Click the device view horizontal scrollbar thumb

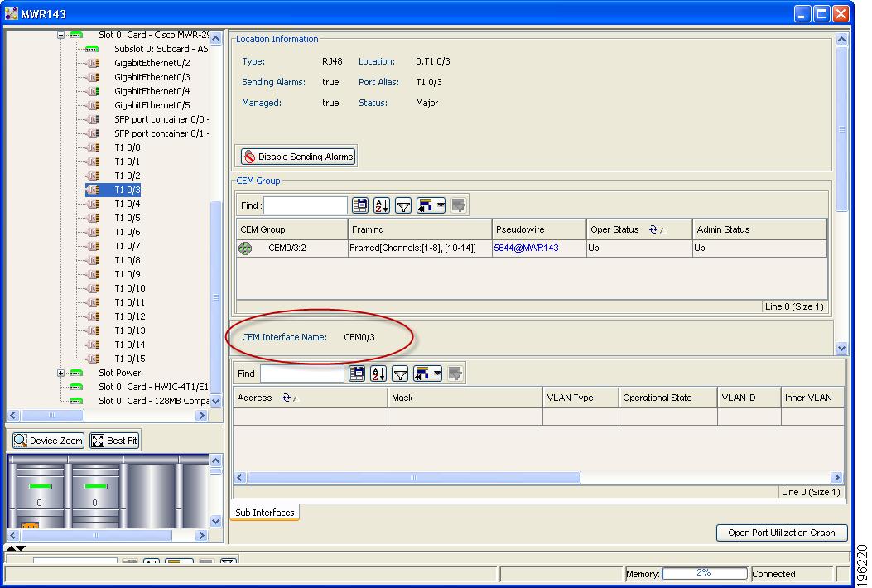tap(96, 535)
